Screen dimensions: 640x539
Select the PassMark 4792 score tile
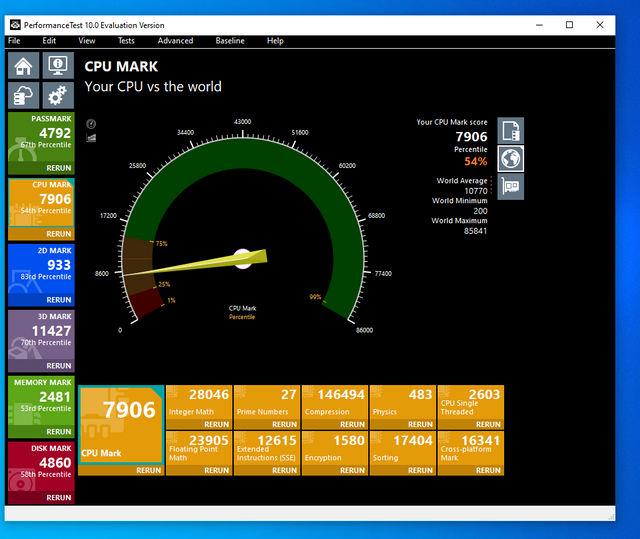tap(41, 137)
